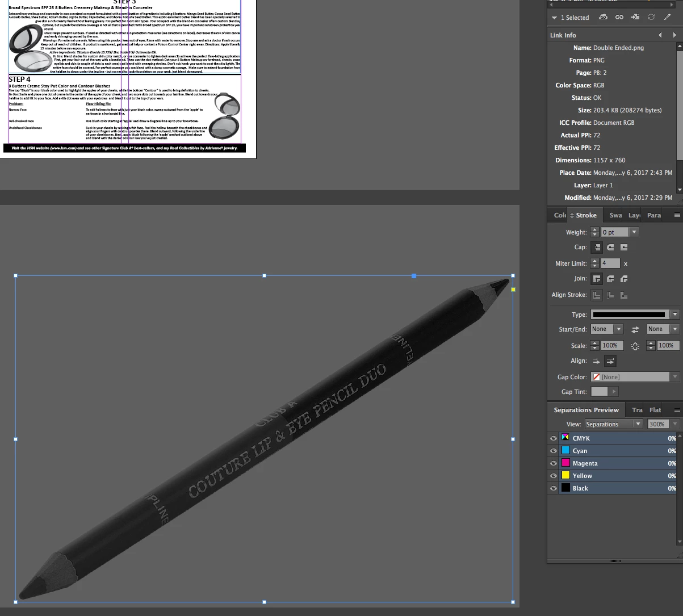Screen dimensions: 683x616
Task: Click the pencil image on canvas
Action: (x=264, y=438)
